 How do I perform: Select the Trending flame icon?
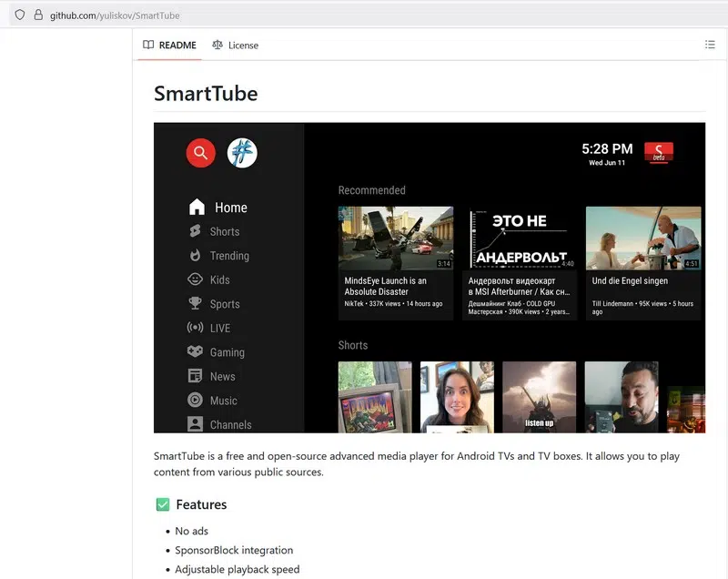click(x=194, y=256)
